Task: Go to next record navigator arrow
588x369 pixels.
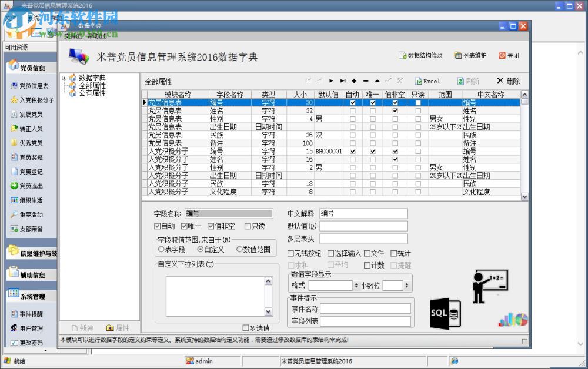Action: pos(331,80)
